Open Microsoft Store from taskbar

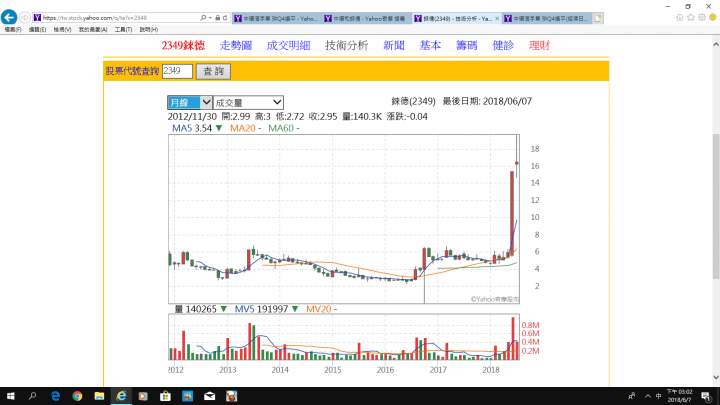(x=165, y=396)
